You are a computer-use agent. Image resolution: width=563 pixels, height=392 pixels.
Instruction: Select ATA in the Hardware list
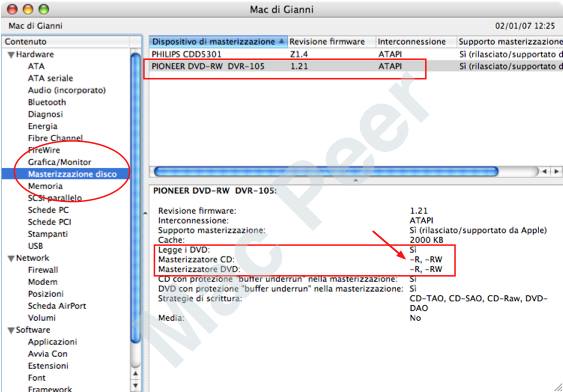point(36,66)
